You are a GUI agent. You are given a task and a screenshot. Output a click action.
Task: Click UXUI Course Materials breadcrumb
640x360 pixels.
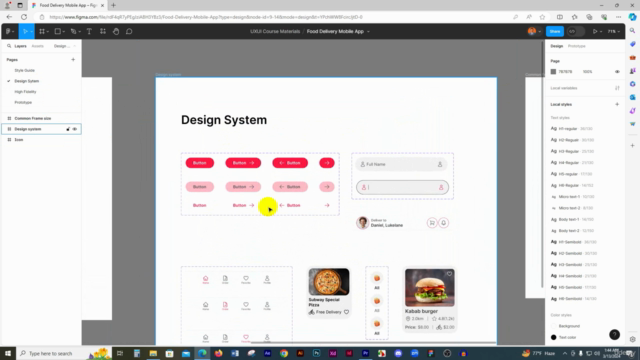(275, 31)
